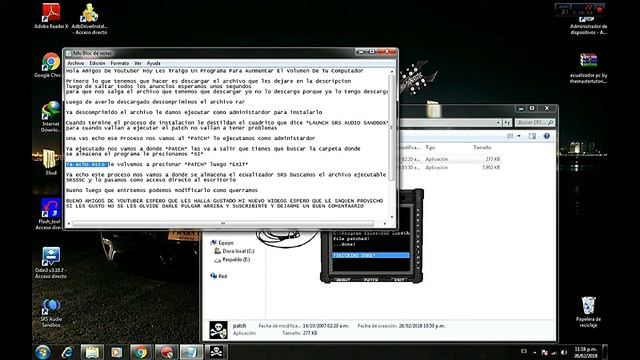Click ES language indicator in taskbar
Viewport: 640px width, 360px height.
(524, 351)
